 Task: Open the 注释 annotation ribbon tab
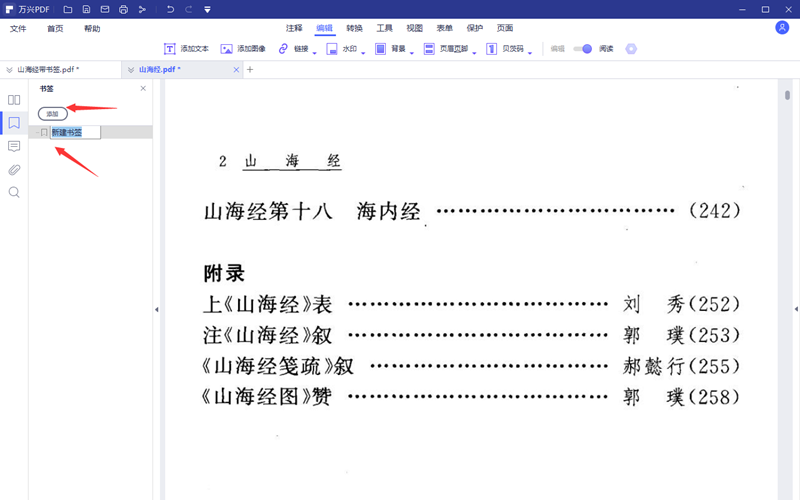(x=294, y=29)
